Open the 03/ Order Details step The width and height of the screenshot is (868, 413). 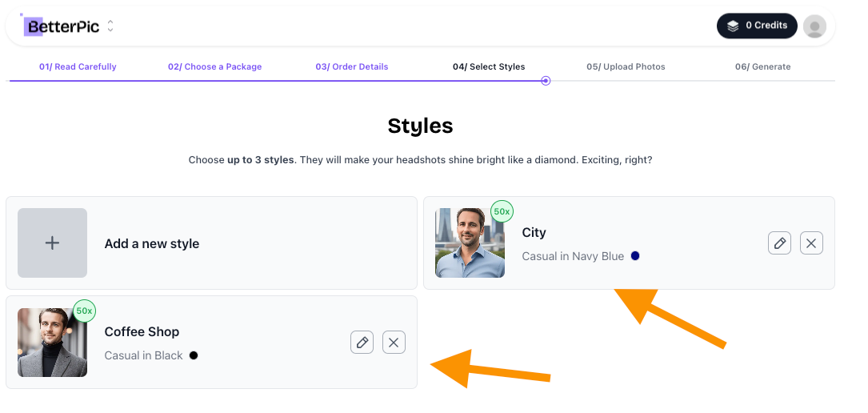point(352,66)
